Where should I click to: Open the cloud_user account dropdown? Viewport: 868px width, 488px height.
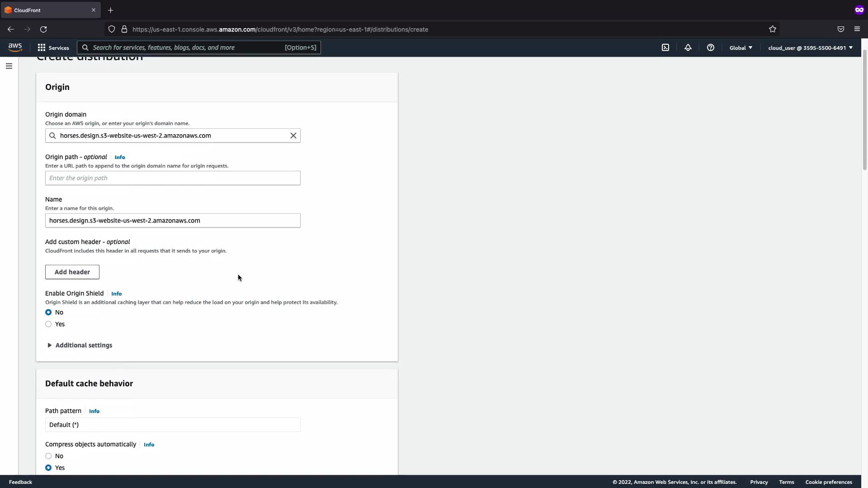click(810, 47)
